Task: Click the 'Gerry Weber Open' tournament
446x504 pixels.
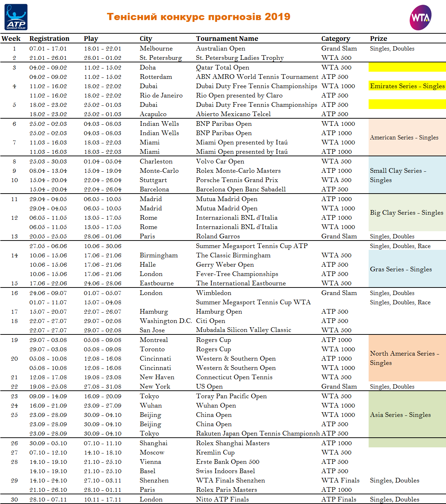Action: coord(225,265)
